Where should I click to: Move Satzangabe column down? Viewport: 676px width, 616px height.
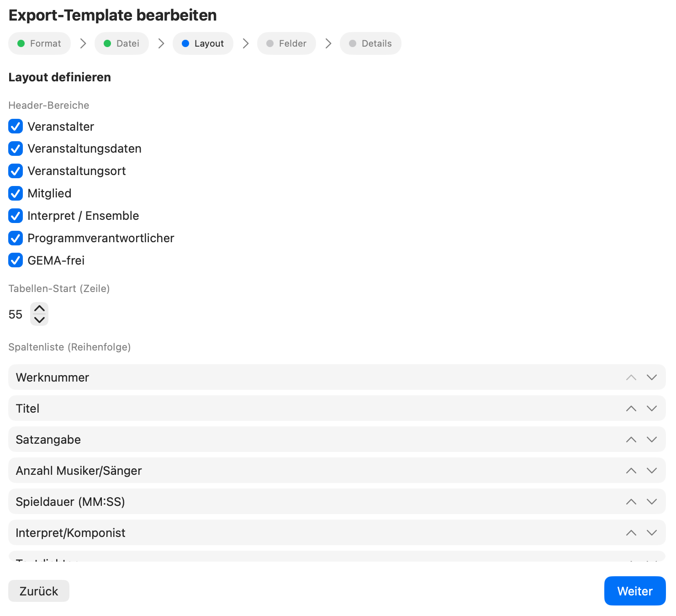pyautogui.click(x=652, y=439)
